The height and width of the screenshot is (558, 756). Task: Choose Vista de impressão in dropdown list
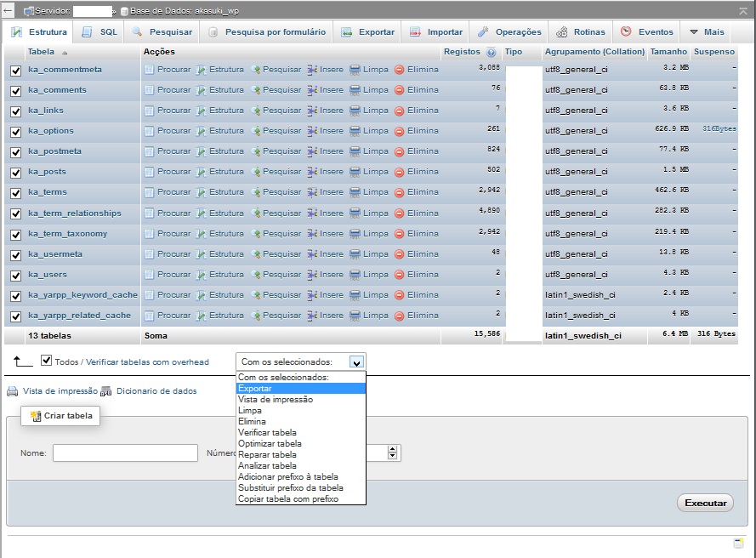pyautogui.click(x=301, y=399)
